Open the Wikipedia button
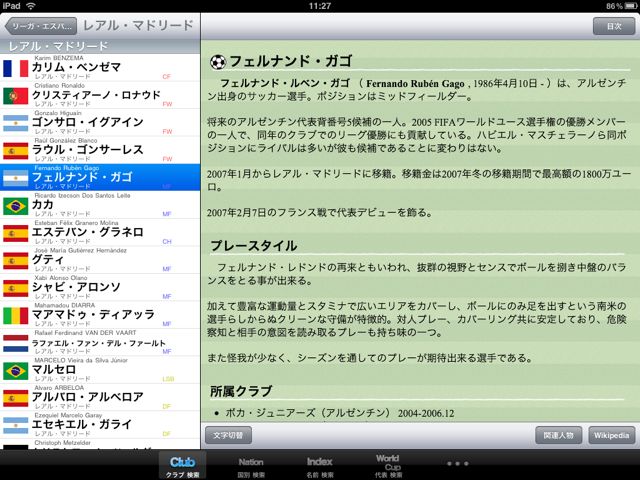The width and height of the screenshot is (640, 480). [611, 435]
